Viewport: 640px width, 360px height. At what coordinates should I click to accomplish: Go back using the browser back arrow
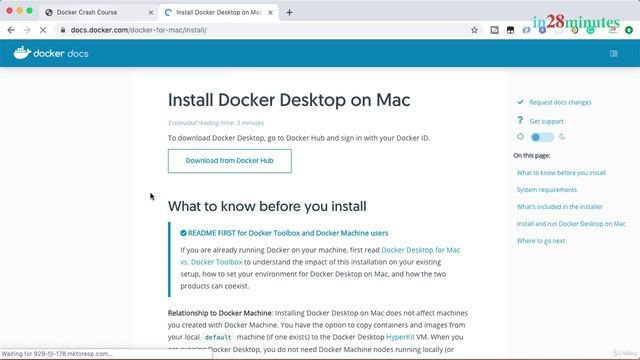11,30
